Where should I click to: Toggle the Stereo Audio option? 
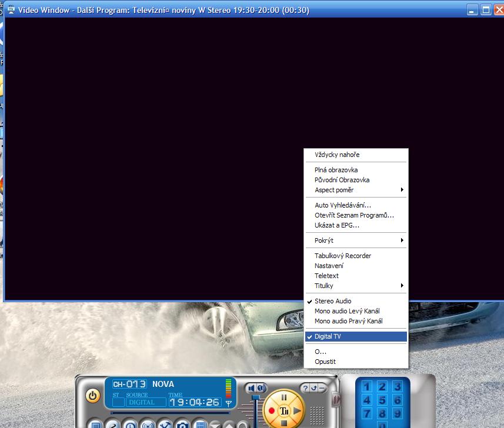[333, 301]
